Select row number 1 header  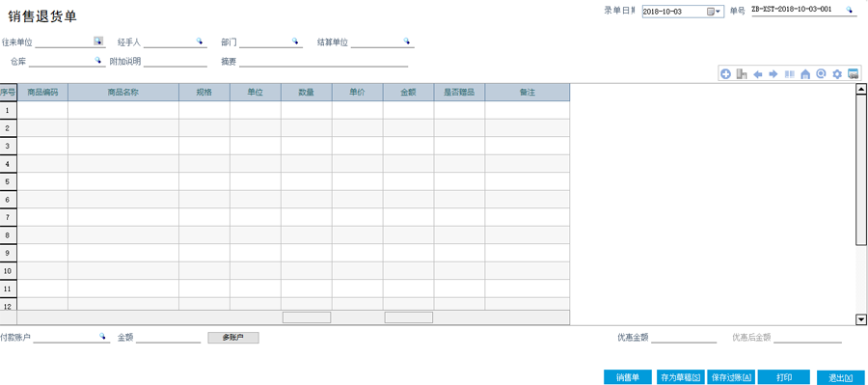tap(9, 110)
